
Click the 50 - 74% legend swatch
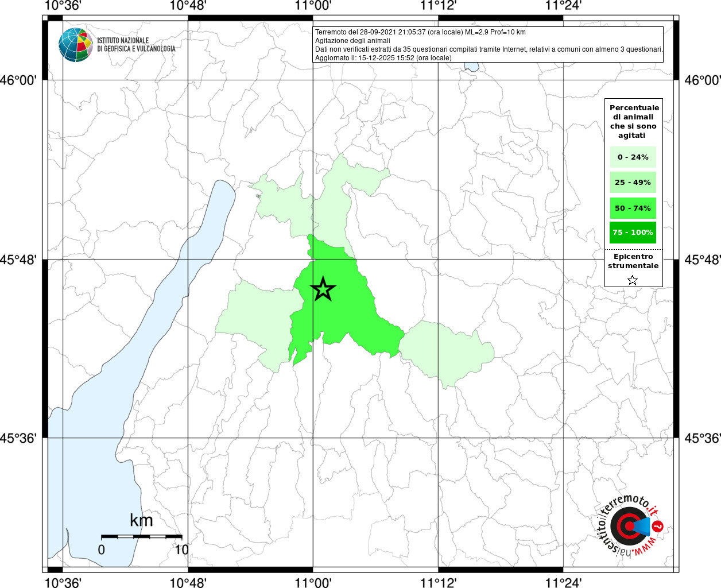633,208
